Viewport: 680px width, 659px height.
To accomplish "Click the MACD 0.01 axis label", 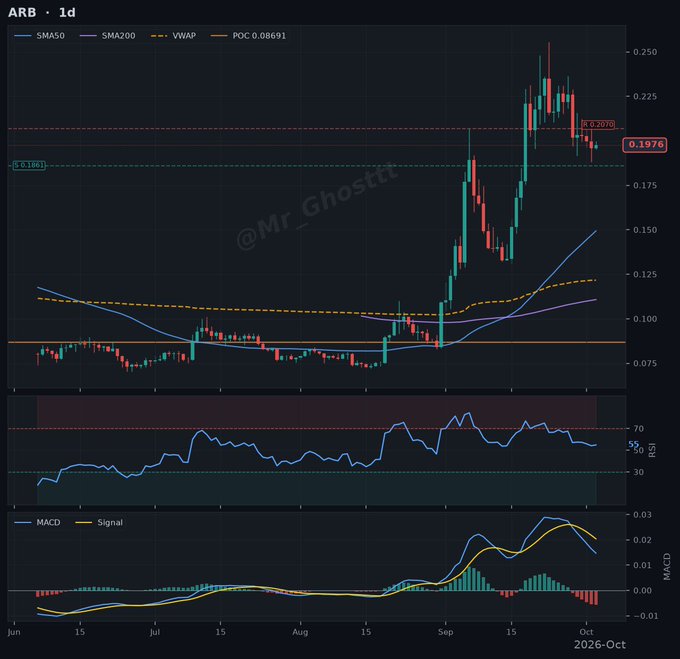I will pos(642,565).
